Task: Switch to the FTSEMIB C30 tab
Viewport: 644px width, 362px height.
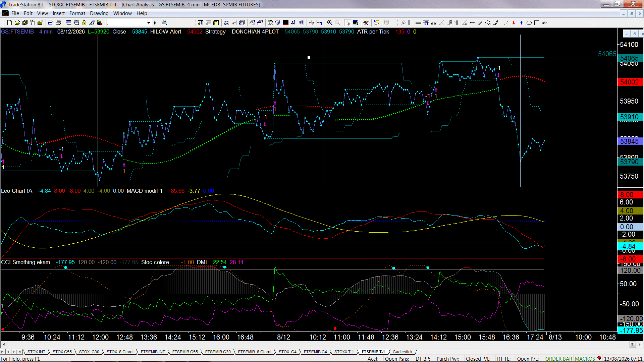Action: [x=218, y=352]
